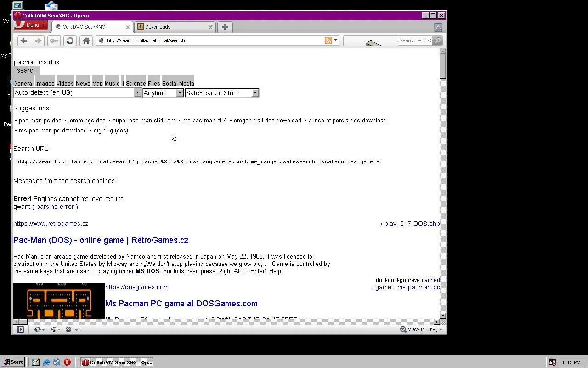Click suggestion 'dig dug (dos)'
Image resolution: width=588 pixels, height=368 pixels.
click(111, 131)
